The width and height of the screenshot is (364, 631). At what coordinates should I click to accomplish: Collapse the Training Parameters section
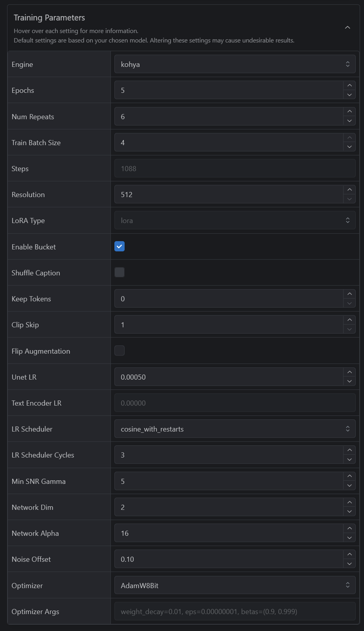(x=347, y=28)
